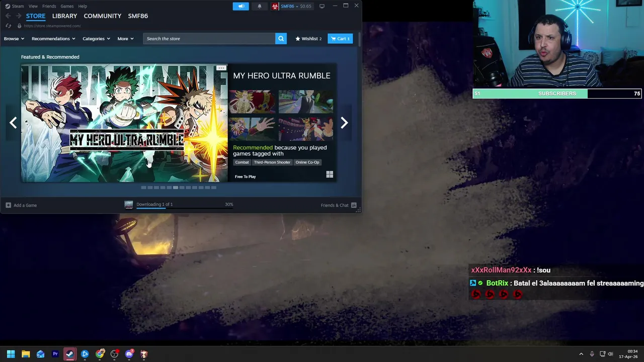The width and height of the screenshot is (644, 362).
Task: Expand the More dropdown
Action: click(126, 39)
